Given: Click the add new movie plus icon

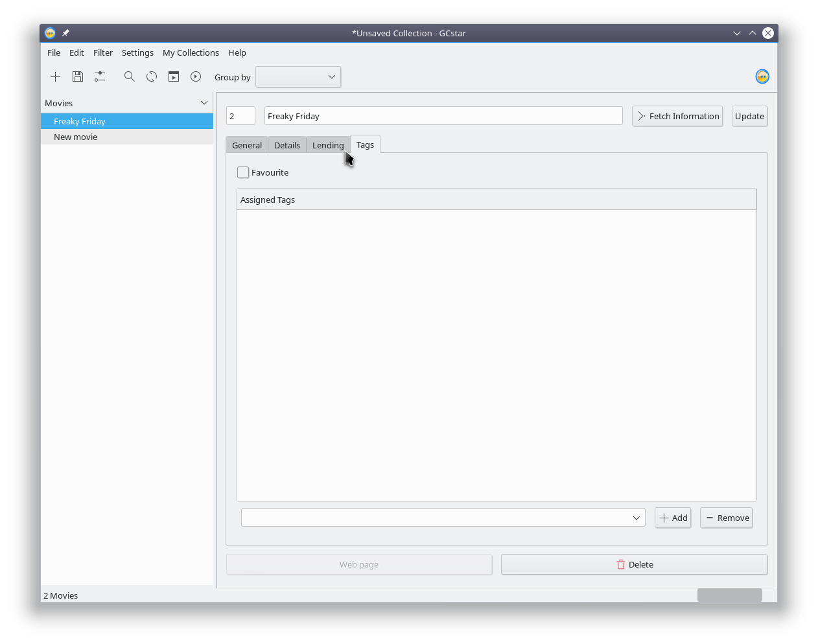Looking at the screenshot, I should (56, 77).
